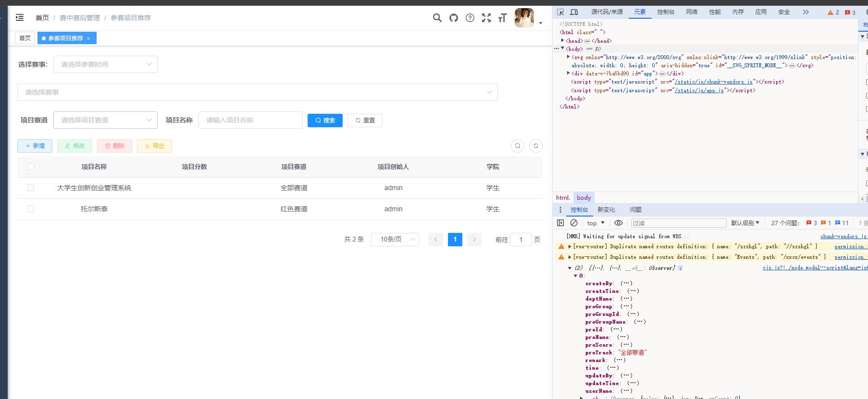Image resolution: width=868 pixels, height=399 pixels.
Task: Go to the next page arrow
Action: pos(474,239)
